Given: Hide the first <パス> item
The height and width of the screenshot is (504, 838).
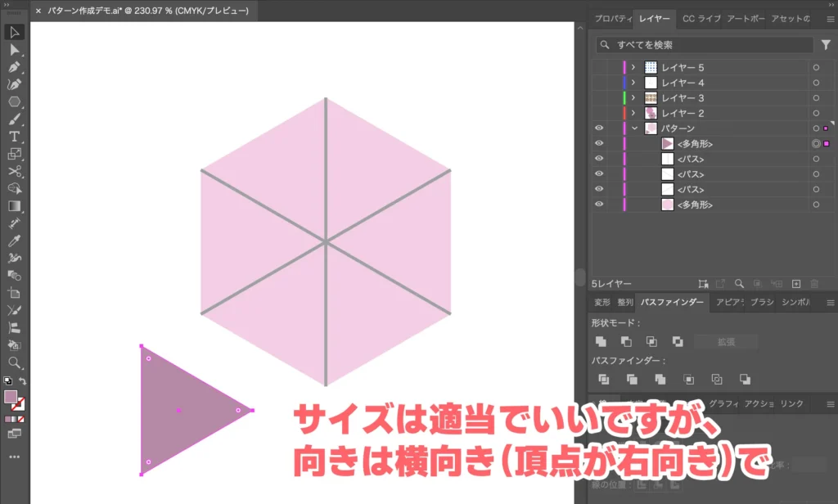Looking at the screenshot, I should 600,159.
